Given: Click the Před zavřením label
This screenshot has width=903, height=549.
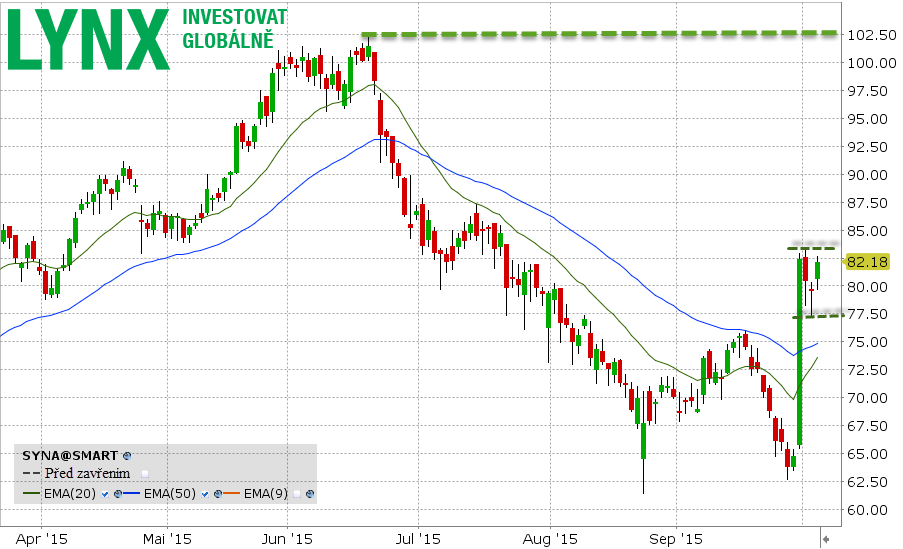Looking at the screenshot, I should pyautogui.click(x=88, y=474).
